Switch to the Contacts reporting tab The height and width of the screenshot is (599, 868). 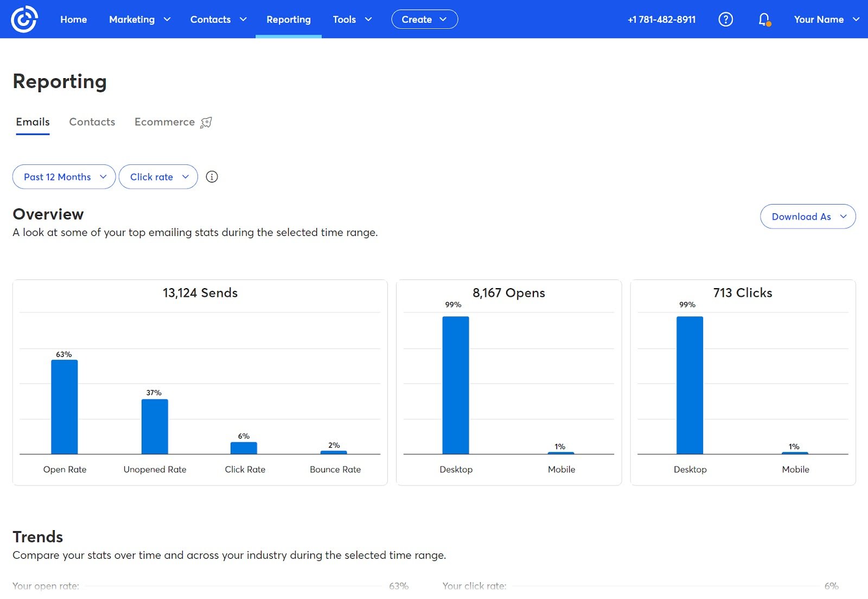(92, 122)
